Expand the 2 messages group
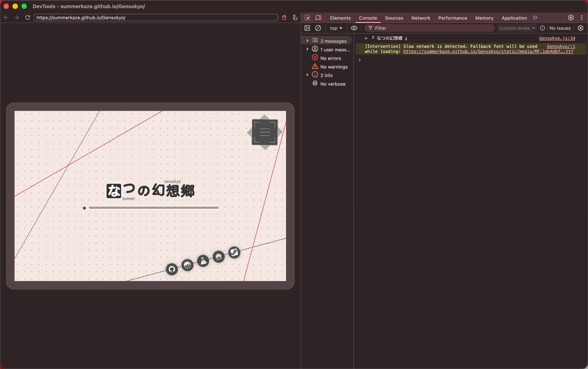Image resolution: width=588 pixels, height=369 pixels. pos(307,41)
